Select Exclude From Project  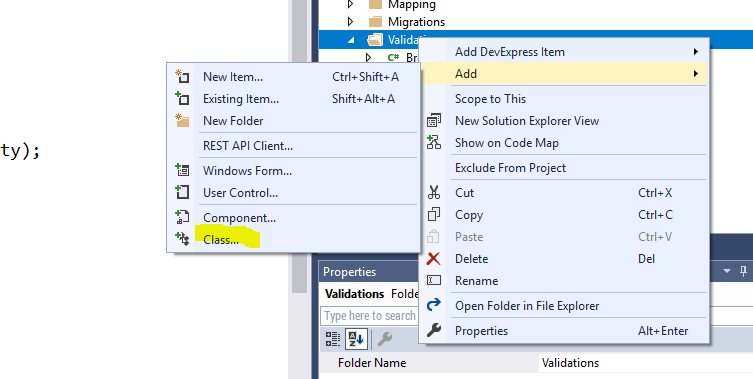tap(510, 168)
